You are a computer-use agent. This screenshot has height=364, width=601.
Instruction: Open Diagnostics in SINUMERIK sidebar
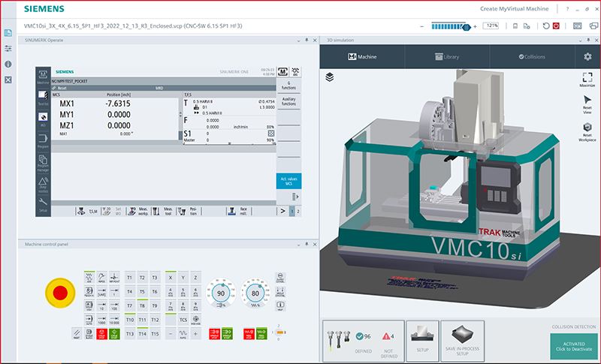tap(43, 184)
